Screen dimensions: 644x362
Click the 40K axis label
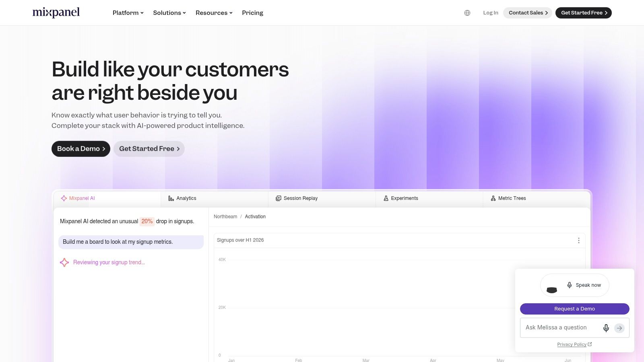coord(222,259)
